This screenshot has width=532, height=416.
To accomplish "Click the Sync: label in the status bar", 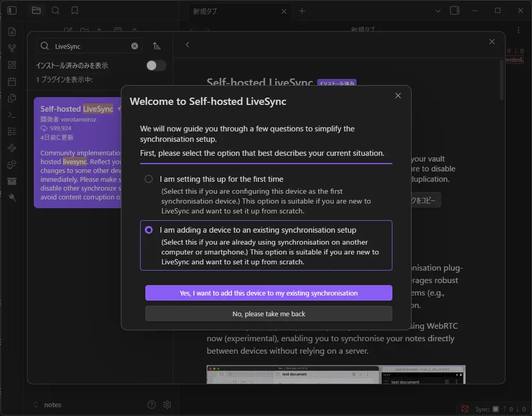I will point(482,409).
